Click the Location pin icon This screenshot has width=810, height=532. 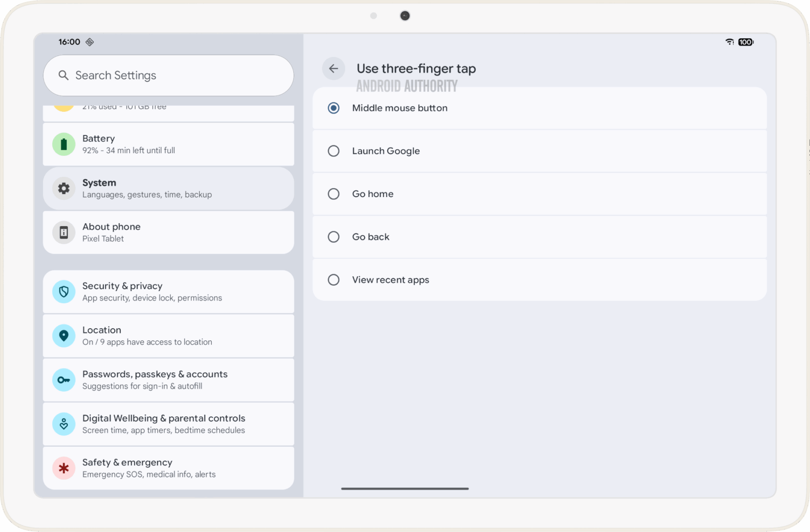click(x=64, y=336)
